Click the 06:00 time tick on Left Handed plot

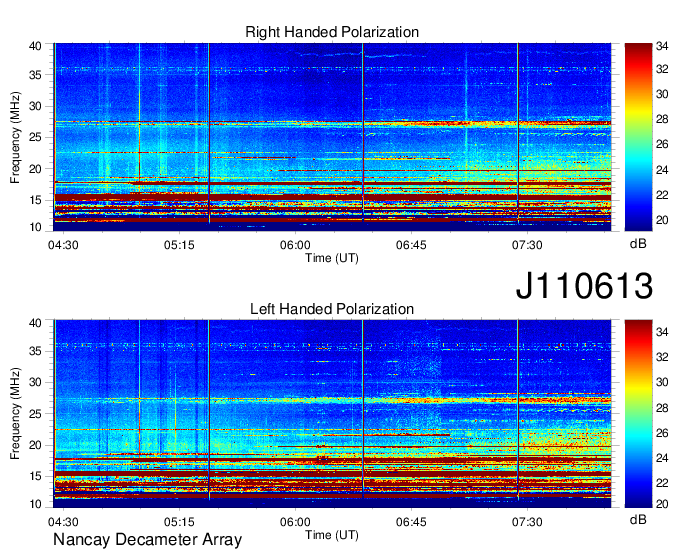pyautogui.click(x=295, y=522)
